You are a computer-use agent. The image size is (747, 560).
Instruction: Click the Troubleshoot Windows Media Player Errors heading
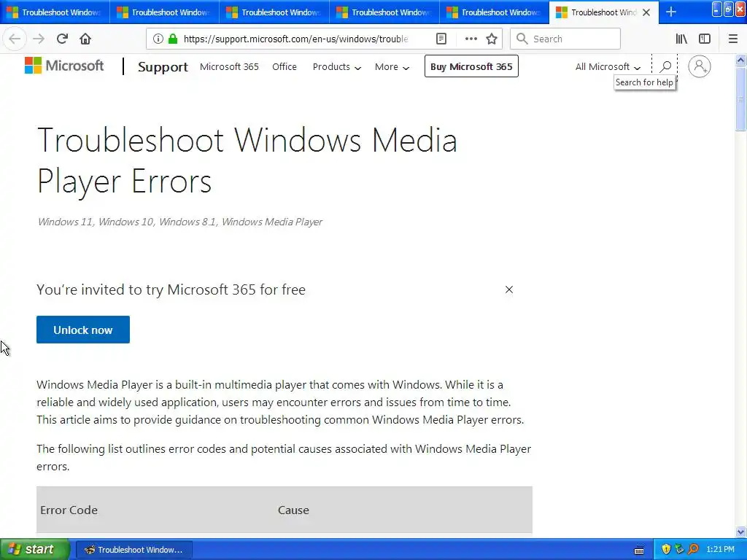coord(247,160)
